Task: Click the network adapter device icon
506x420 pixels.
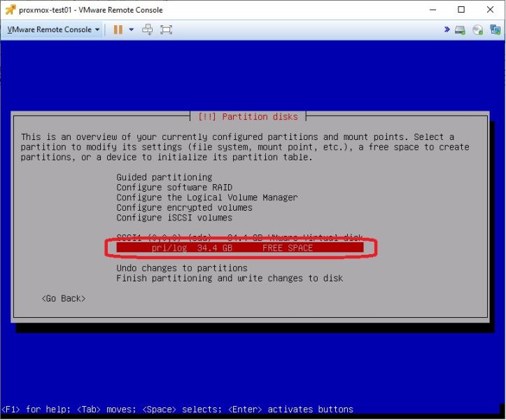Action: pos(495,29)
